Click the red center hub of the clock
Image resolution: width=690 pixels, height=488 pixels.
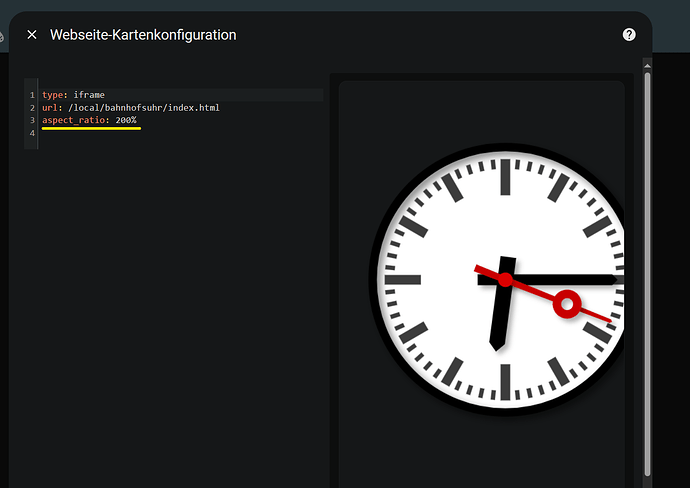(505, 280)
